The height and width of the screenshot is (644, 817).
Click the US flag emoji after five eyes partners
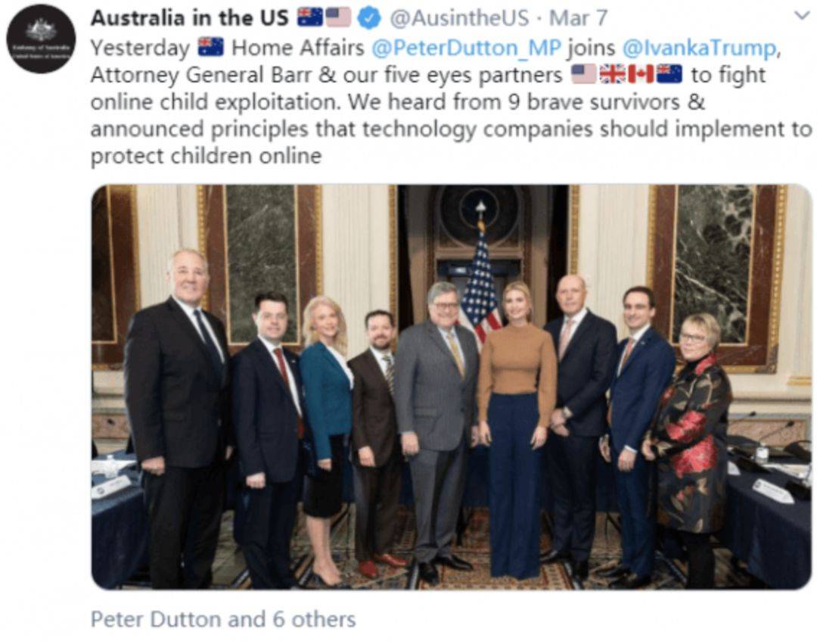tap(584, 74)
